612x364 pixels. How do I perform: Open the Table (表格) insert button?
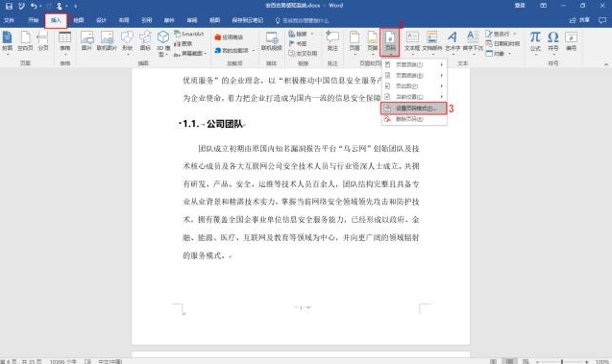click(64, 42)
